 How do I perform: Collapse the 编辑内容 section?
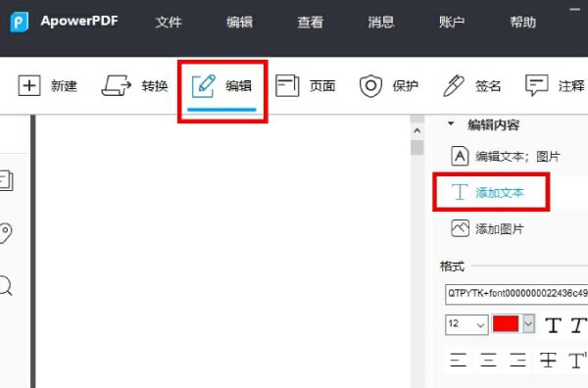point(451,123)
